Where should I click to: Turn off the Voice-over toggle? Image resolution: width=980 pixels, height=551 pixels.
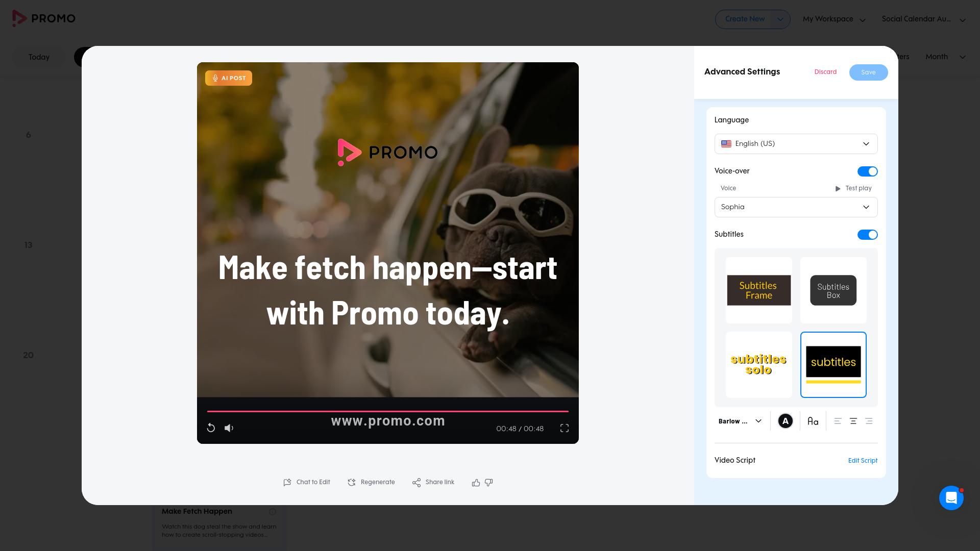867,171
